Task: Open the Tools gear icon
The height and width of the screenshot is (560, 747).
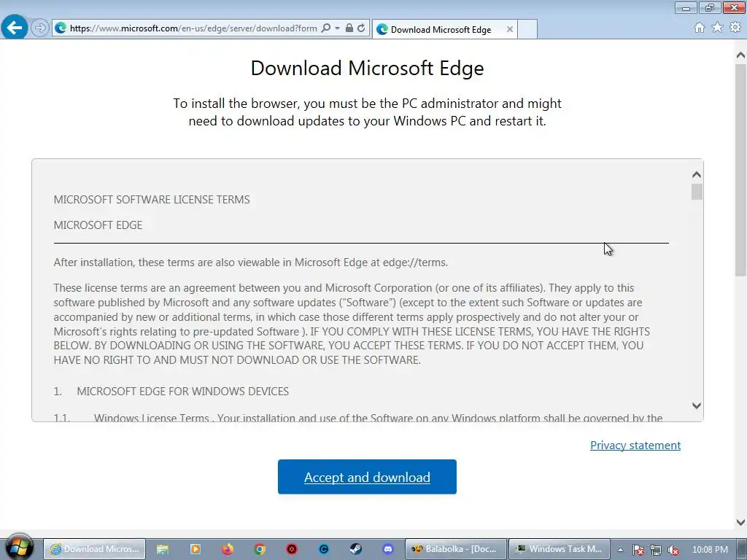Action: [x=735, y=28]
